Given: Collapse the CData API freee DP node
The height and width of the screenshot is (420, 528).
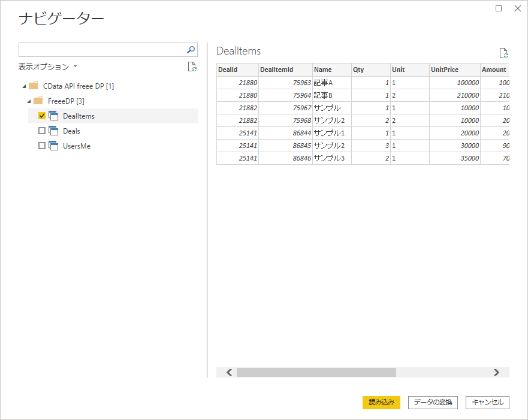Looking at the screenshot, I should 23,86.
